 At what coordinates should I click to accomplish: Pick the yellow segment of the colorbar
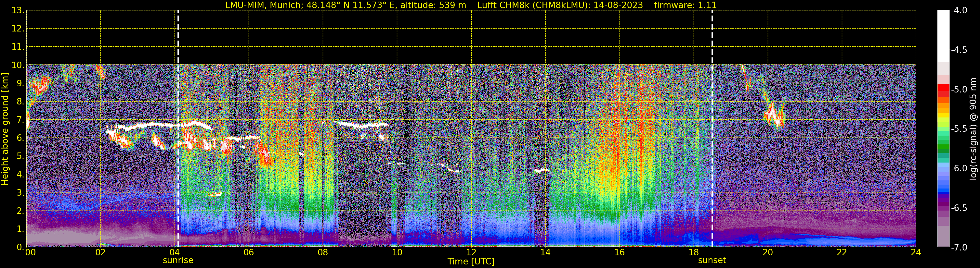click(943, 115)
